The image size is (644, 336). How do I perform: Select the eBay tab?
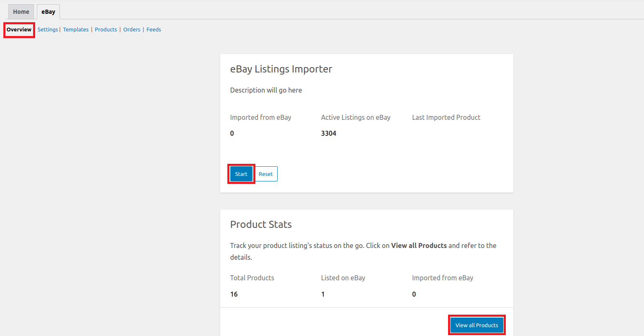tap(48, 12)
